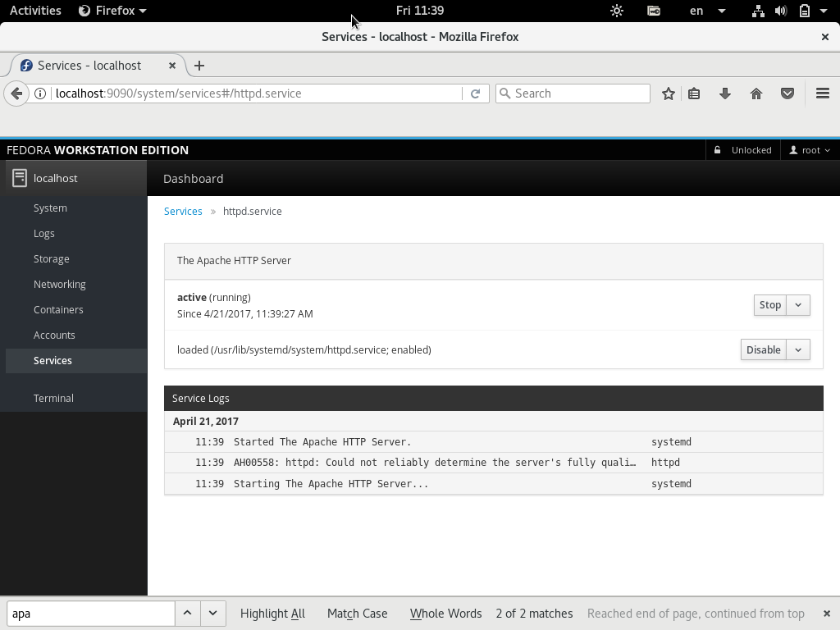
Task: Toggle Match Case in find bar
Action: (358, 614)
